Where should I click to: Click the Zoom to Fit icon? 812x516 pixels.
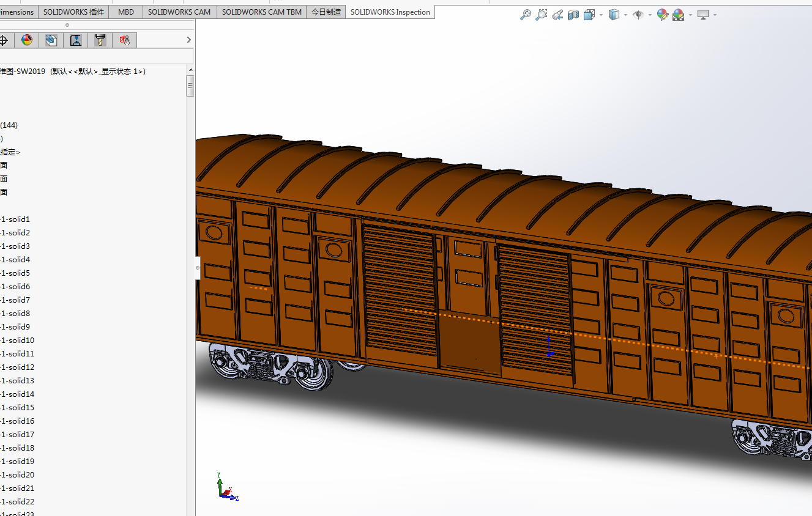(525, 15)
